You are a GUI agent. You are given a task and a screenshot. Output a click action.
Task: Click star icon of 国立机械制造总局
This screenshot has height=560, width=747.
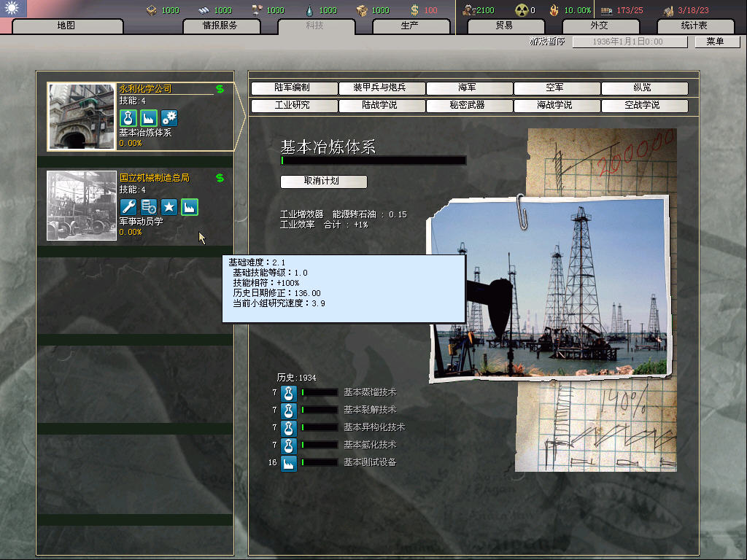(x=169, y=207)
